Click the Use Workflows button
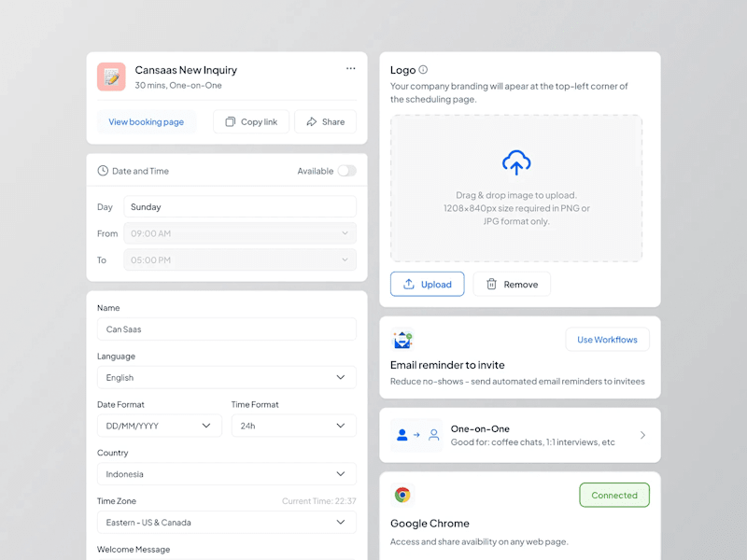Viewport: 747px width, 560px height. click(x=607, y=340)
